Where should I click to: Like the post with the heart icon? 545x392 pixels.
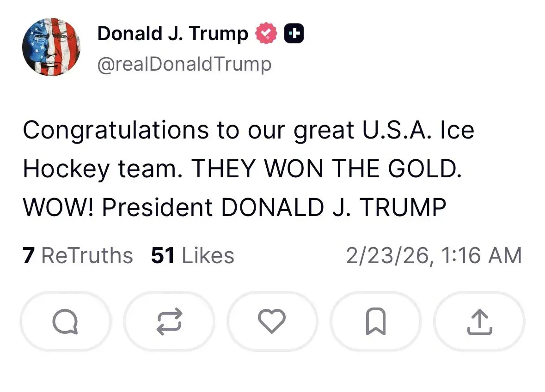272,321
